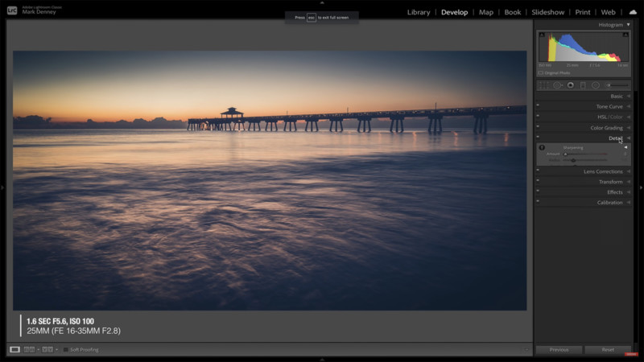This screenshot has width=644, height=362.
Task: Switch to the Slideshow module
Action: point(547,12)
